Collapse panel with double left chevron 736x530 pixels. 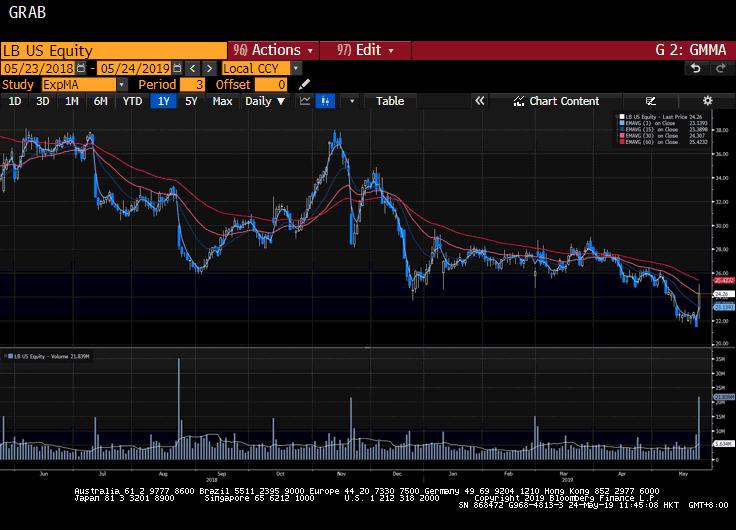tap(480, 101)
